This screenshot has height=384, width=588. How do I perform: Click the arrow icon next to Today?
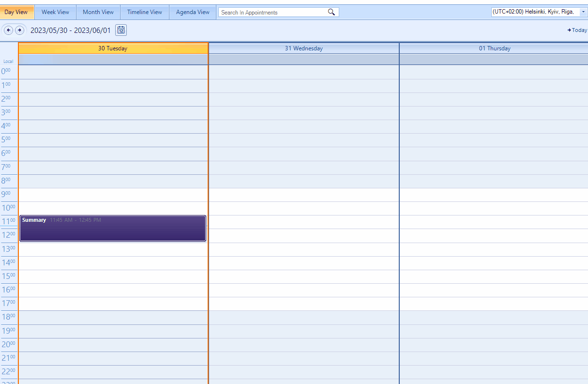coord(569,30)
